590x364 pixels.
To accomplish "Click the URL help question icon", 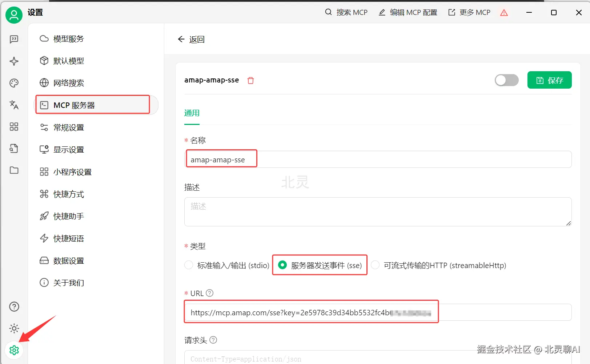I will tap(210, 293).
